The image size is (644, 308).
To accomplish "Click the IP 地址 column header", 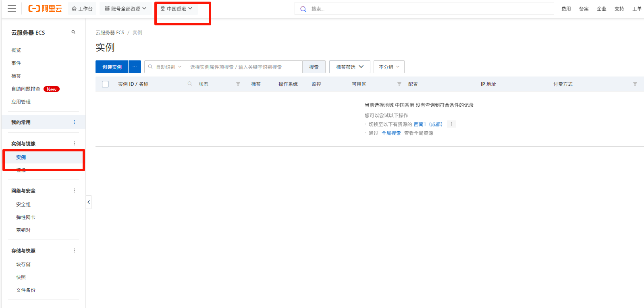I will pos(488,84).
